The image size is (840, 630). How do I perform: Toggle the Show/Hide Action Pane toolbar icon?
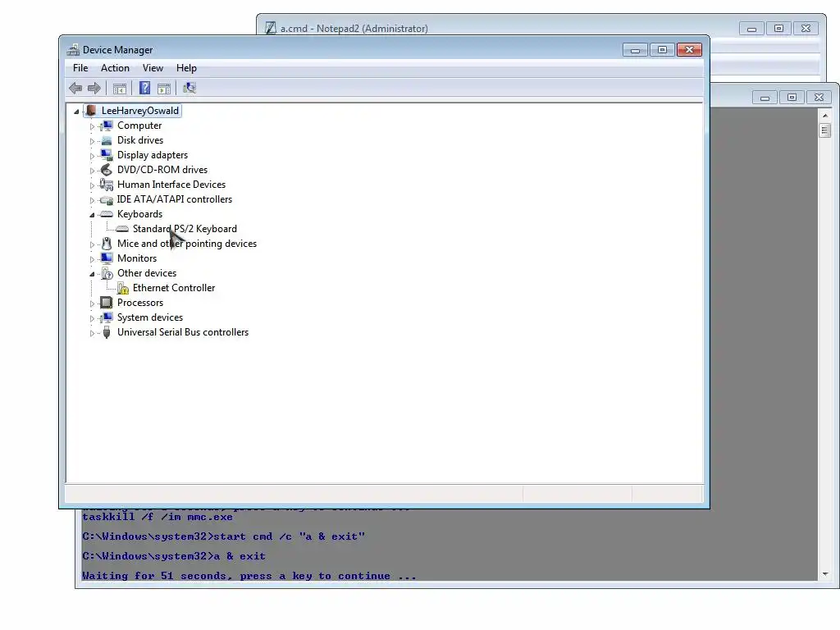click(x=164, y=89)
